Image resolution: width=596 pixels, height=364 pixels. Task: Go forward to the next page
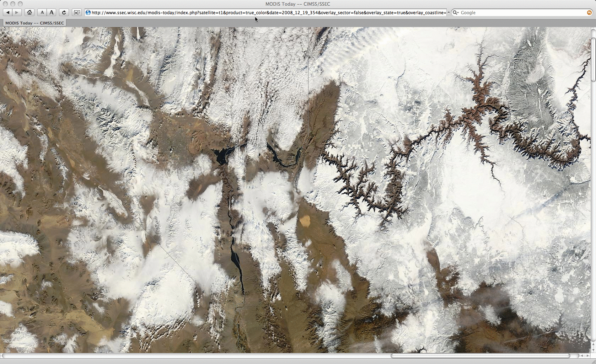pos(17,12)
